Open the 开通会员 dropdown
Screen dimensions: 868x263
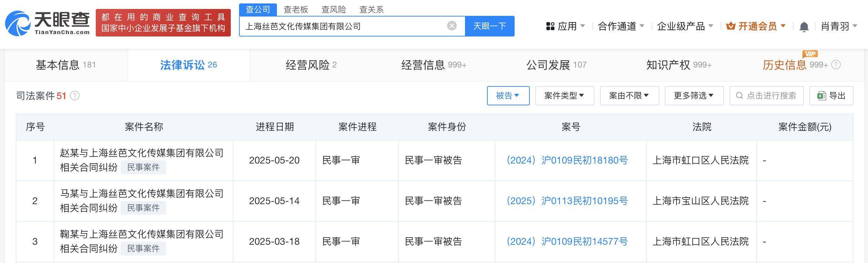(756, 26)
